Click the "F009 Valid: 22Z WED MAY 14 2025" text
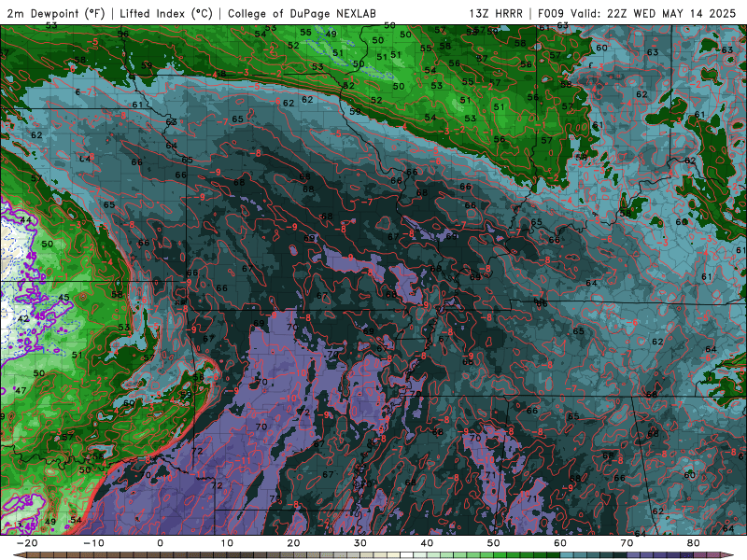The height and width of the screenshot is (560, 747). click(x=637, y=13)
